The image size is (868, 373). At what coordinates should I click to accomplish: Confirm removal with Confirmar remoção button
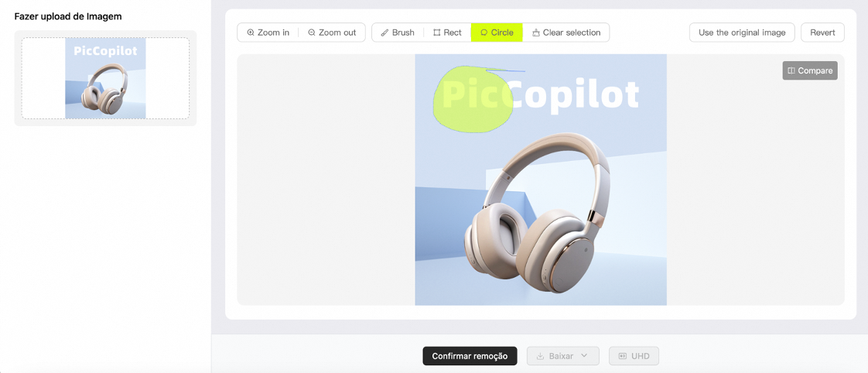point(470,356)
